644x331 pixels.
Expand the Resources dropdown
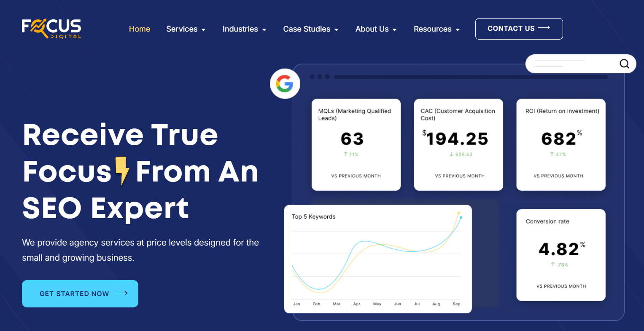(437, 29)
